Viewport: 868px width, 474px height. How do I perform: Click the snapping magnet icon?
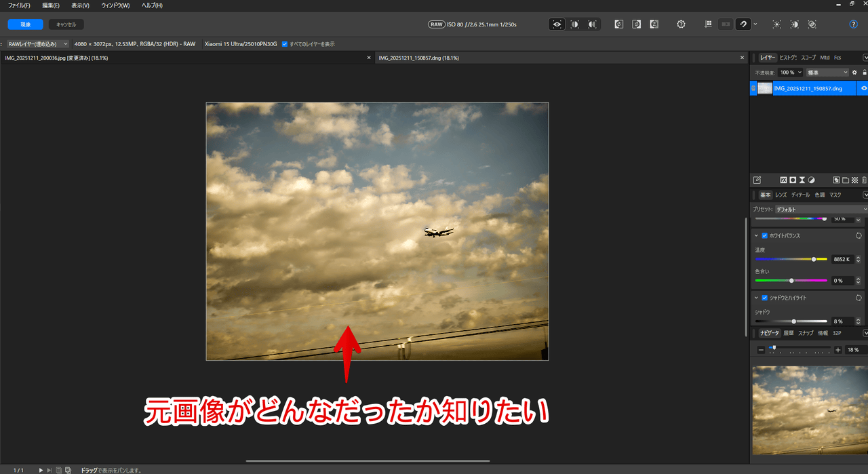pyautogui.click(x=743, y=24)
